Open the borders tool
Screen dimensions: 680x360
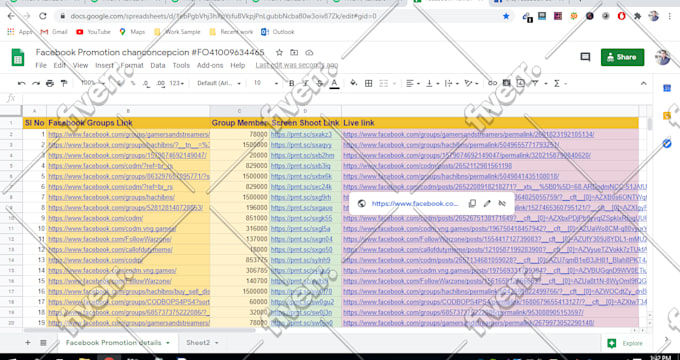[x=369, y=83]
